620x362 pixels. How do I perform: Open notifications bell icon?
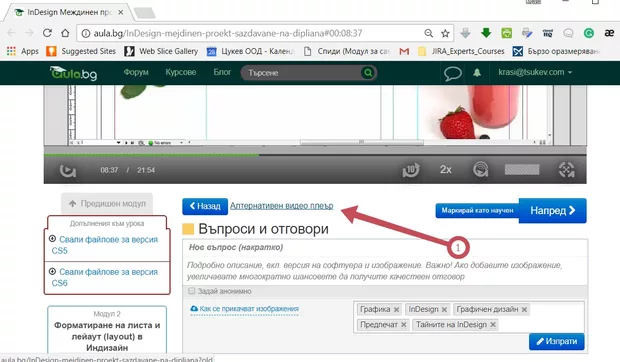(x=477, y=73)
